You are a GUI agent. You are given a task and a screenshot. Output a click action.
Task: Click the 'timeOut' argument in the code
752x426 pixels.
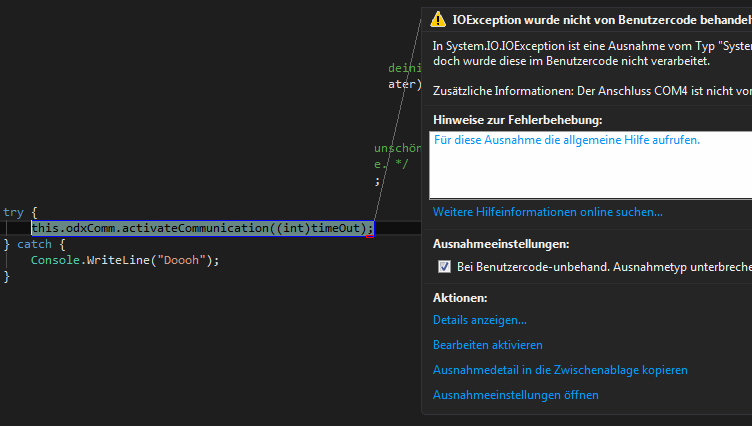tap(338, 228)
